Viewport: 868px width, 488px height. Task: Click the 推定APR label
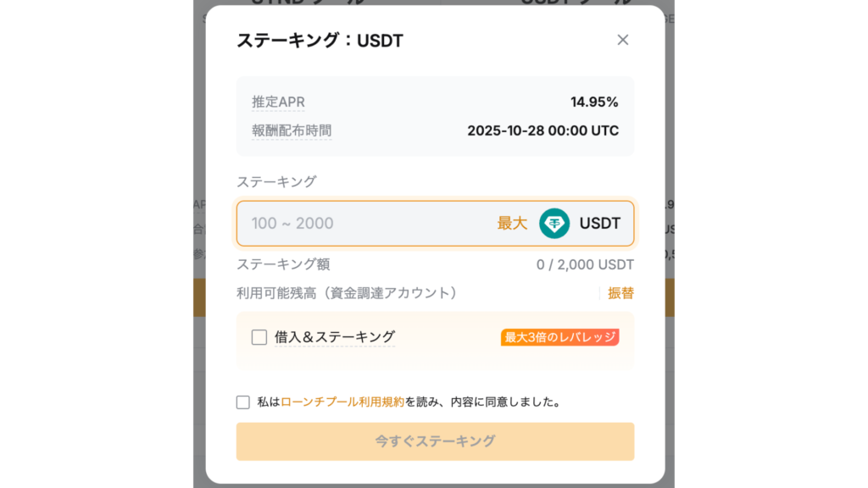click(278, 103)
